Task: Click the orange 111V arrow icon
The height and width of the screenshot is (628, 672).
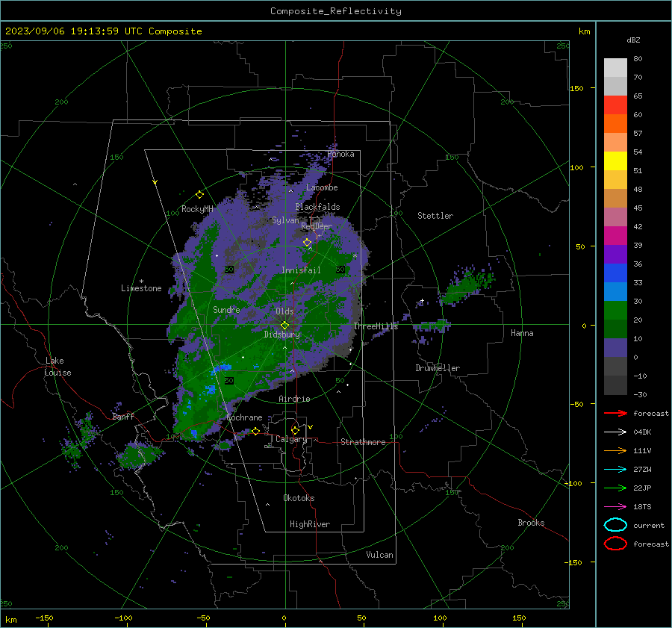Action: coord(615,450)
